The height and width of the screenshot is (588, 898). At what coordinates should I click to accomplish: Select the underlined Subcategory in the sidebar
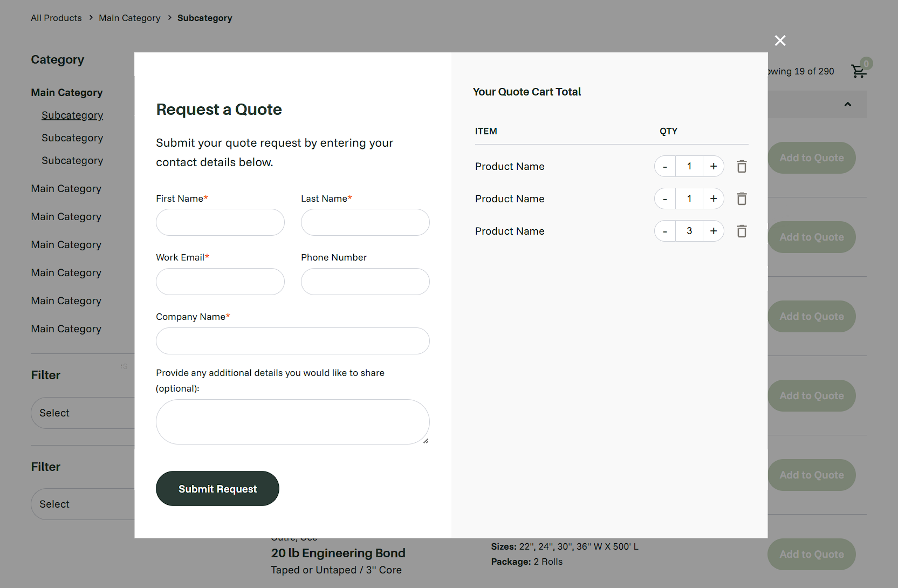point(72,115)
